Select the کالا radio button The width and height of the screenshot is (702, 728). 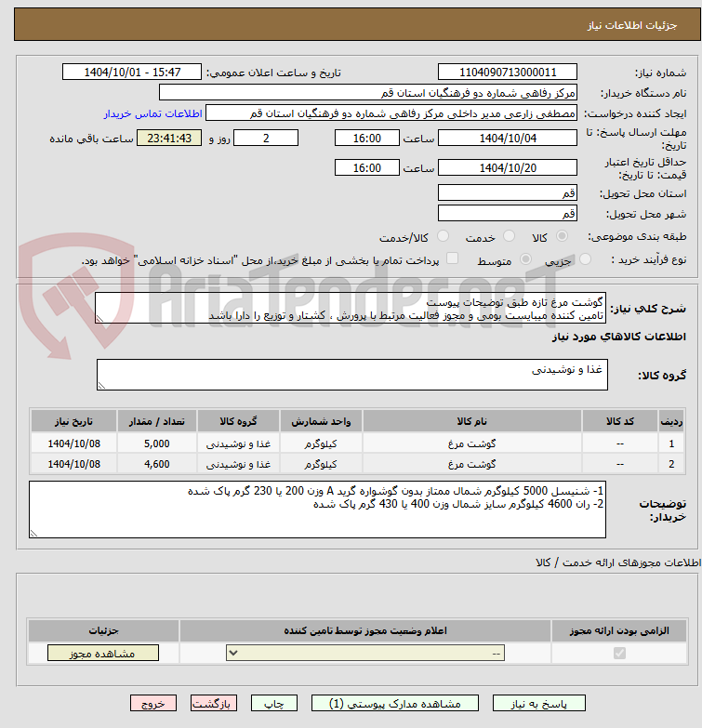562,236
